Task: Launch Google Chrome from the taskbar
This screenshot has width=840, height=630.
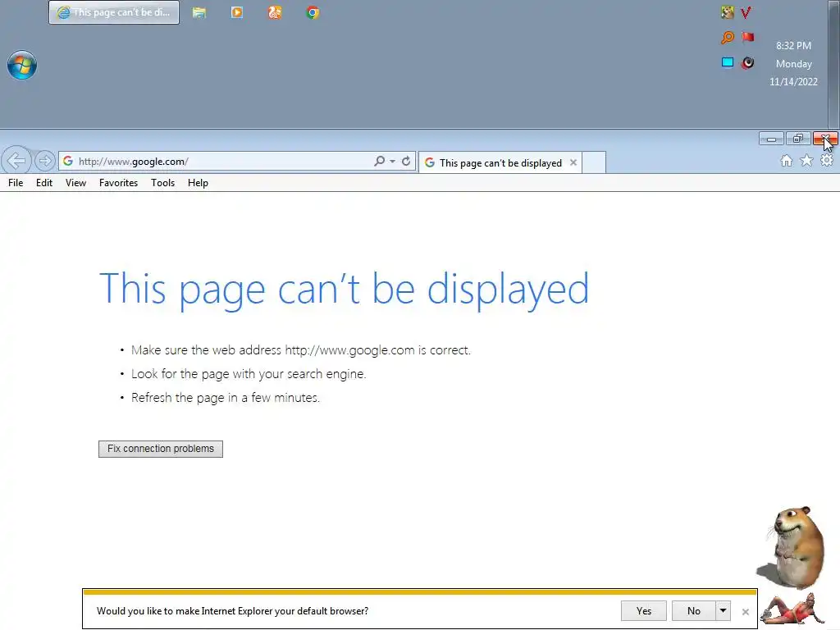Action: click(x=313, y=12)
